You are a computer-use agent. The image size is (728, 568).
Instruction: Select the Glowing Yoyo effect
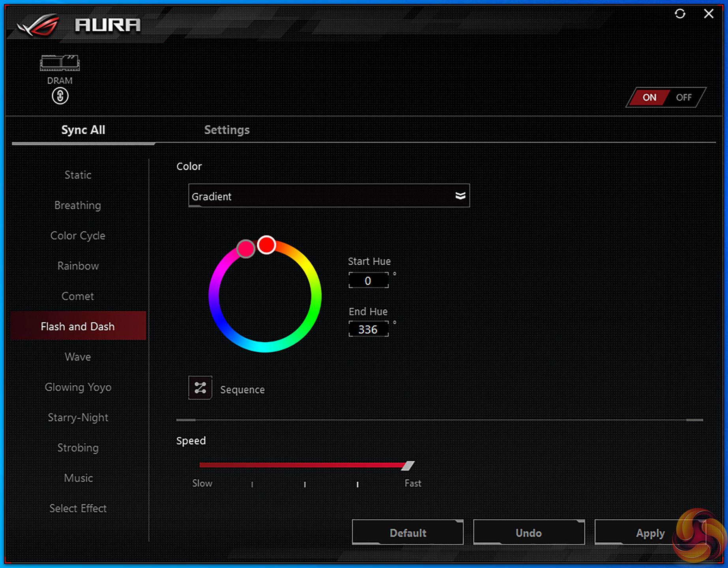78,387
